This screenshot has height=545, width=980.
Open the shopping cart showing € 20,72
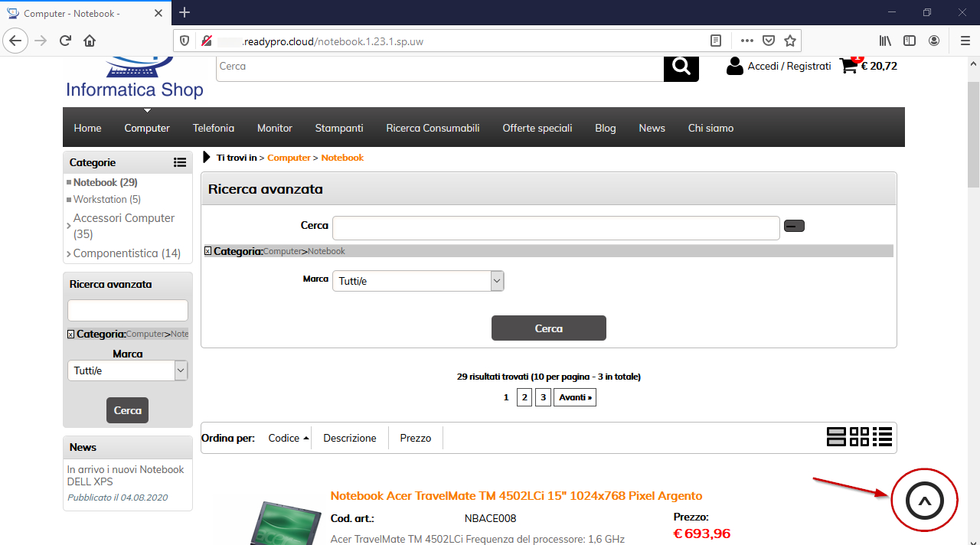pyautogui.click(x=868, y=66)
